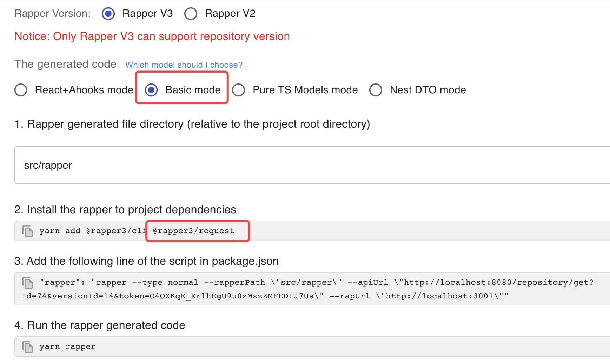Select the Rapper V3 radio button
Screen dimensions: 610x364
tap(108, 14)
